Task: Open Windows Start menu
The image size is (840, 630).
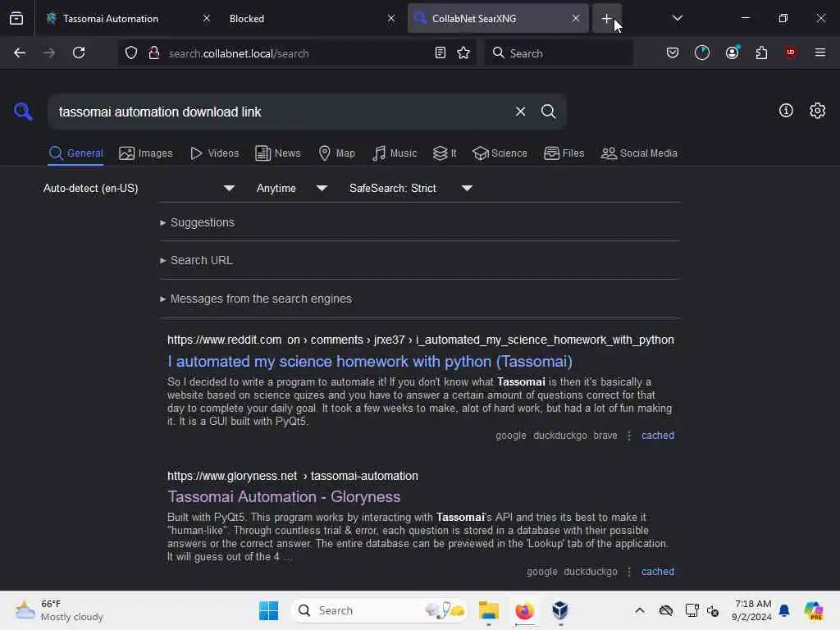Action: [268, 610]
